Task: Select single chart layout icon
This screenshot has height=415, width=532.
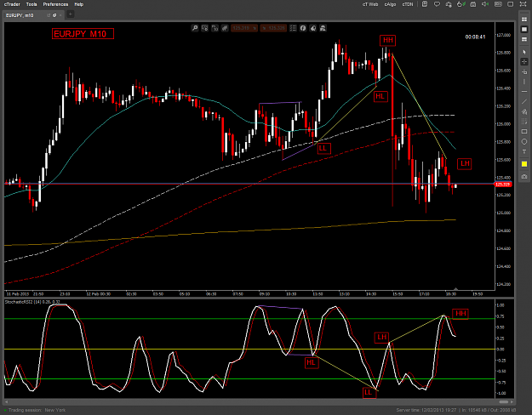Action: tap(524, 30)
